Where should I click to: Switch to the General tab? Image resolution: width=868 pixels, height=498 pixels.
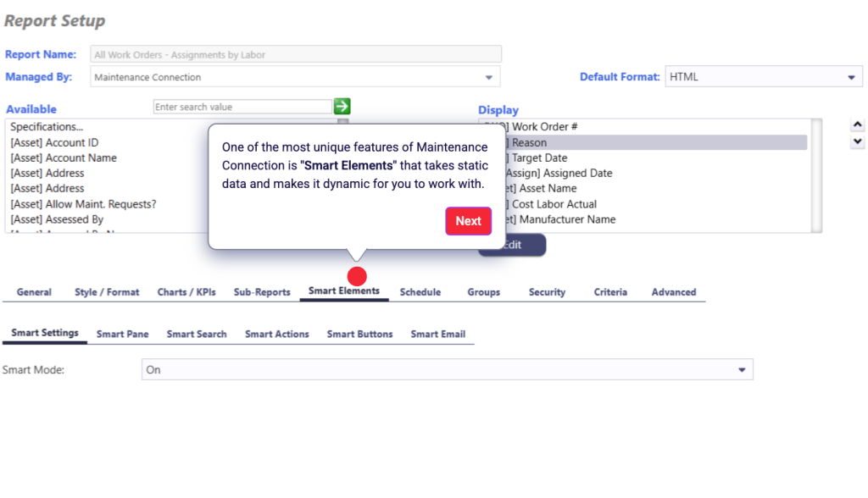(x=33, y=291)
